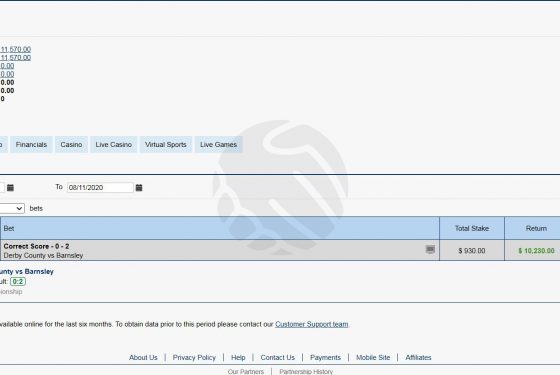Open the Privacy Policy footer link
Viewport: 560px width, 375px height.
pyautogui.click(x=194, y=358)
